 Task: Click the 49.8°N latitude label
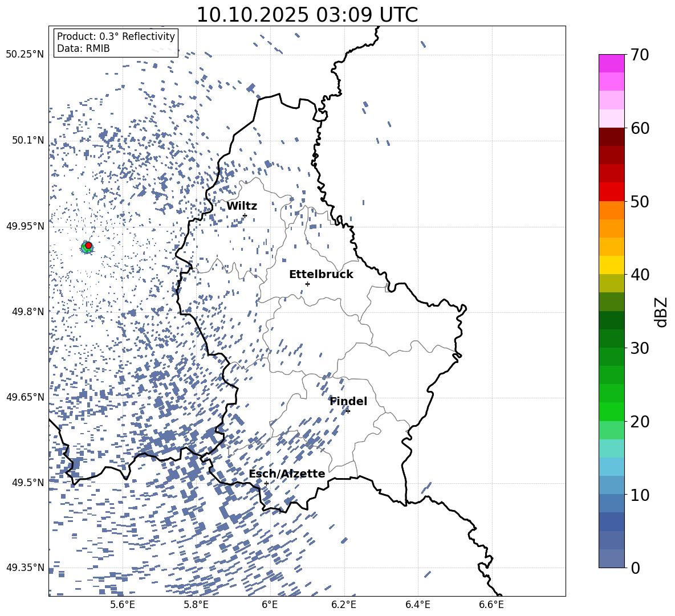(28, 312)
